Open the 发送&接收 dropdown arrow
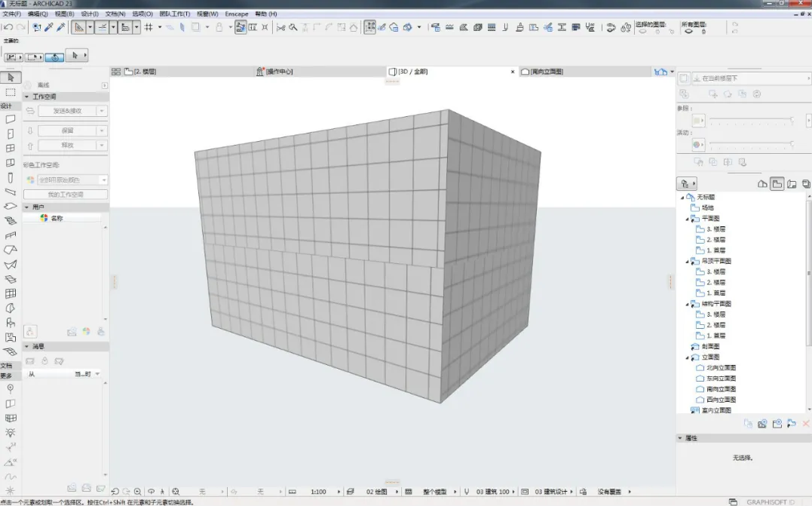This screenshot has width=812, height=506. tap(102, 111)
